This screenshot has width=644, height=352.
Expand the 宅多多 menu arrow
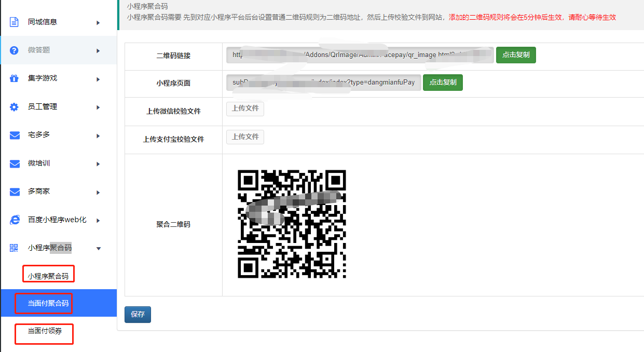pyautogui.click(x=98, y=136)
